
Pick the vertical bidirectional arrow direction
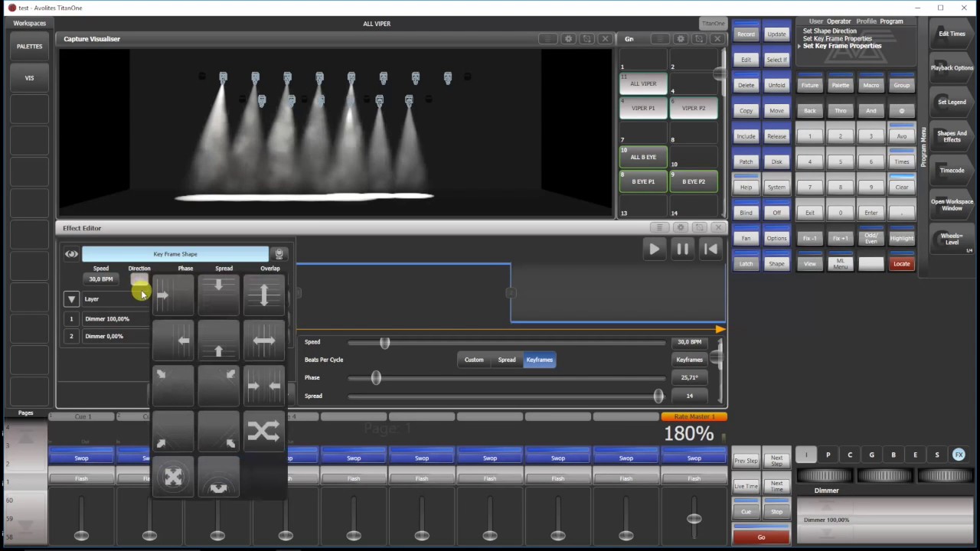click(x=263, y=295)
